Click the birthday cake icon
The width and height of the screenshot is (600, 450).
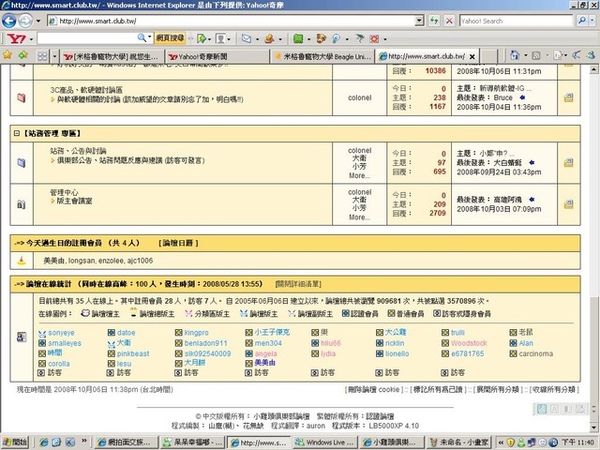tap(21, 261)
